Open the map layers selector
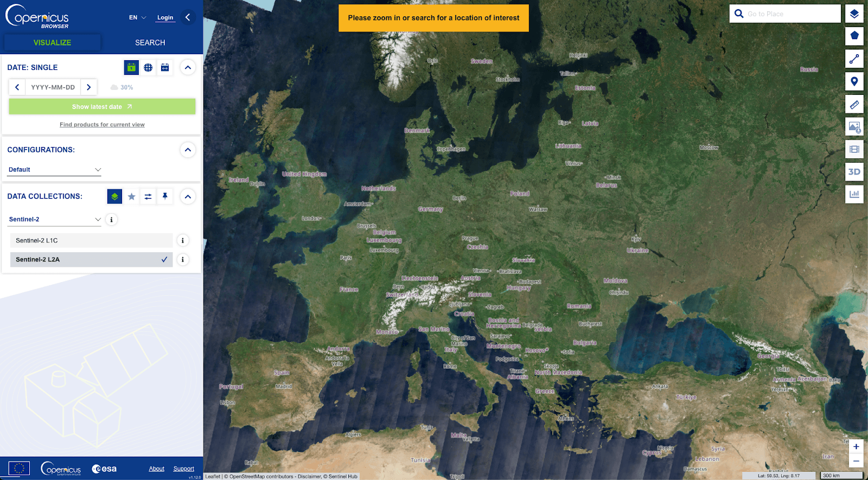The width and height of the screenshot is (868, 480). click(x=854, y=14)
